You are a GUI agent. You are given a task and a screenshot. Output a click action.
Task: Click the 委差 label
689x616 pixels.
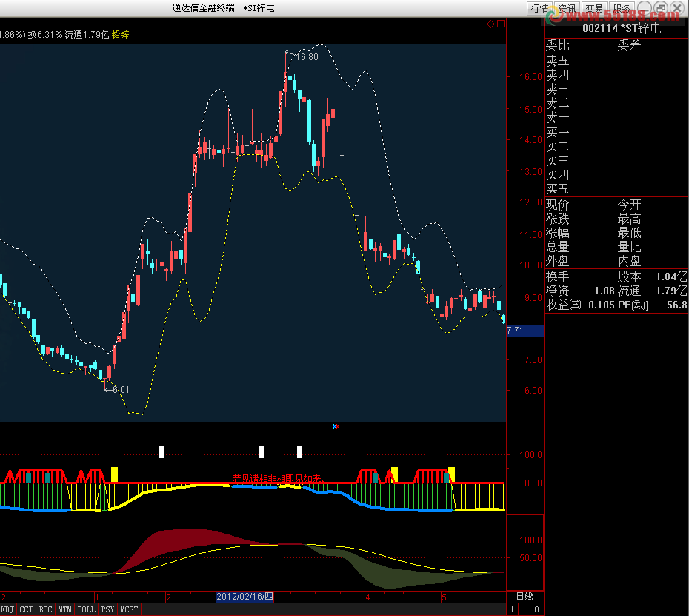coord(629,45)
